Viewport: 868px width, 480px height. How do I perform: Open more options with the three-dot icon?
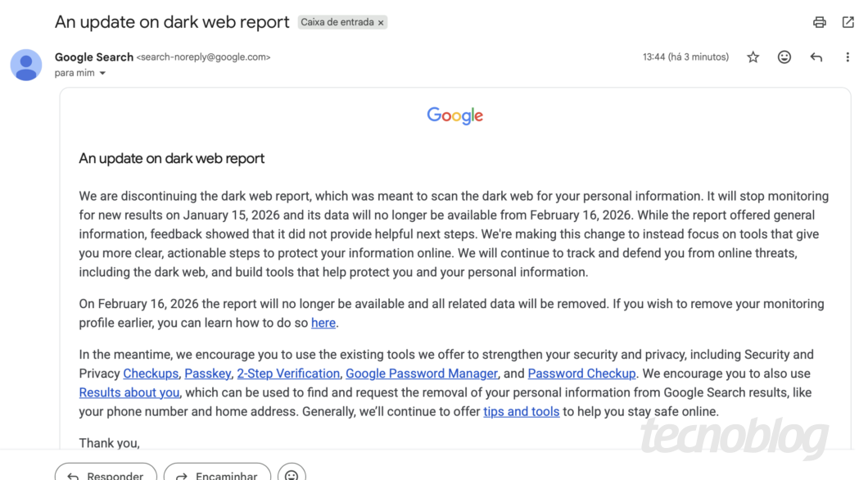[x=848, y=57]
